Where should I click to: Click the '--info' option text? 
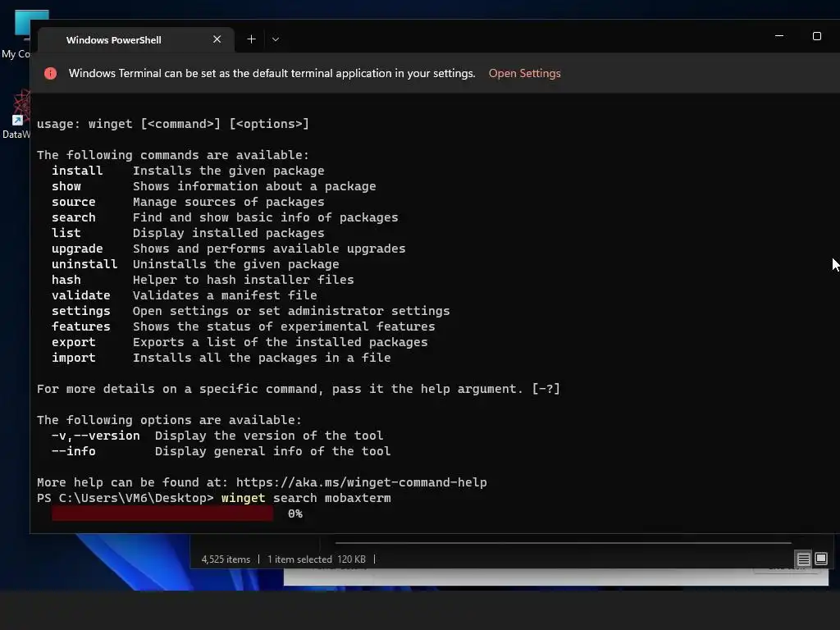[x=73, y=451]
